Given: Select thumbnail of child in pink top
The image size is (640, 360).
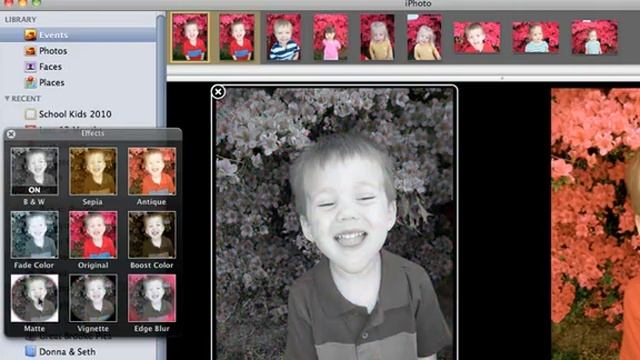Looking at the screenshot, I should 331,37.
